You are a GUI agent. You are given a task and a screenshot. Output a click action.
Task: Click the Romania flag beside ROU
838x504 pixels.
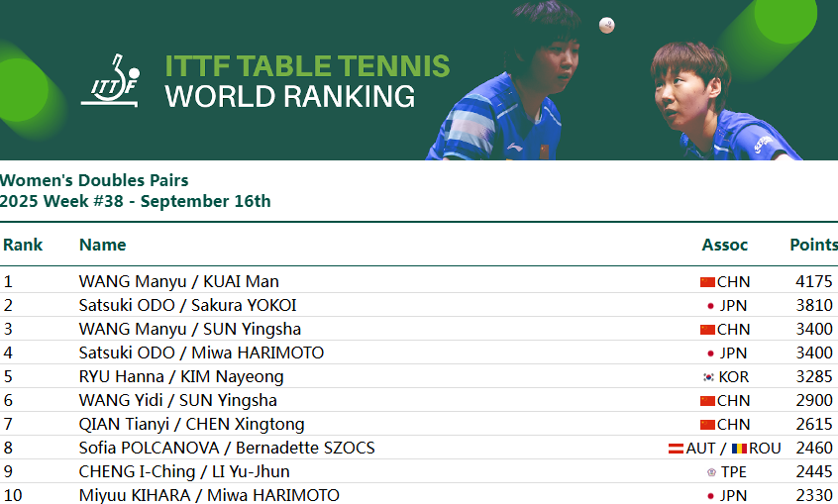coord(739,449)
